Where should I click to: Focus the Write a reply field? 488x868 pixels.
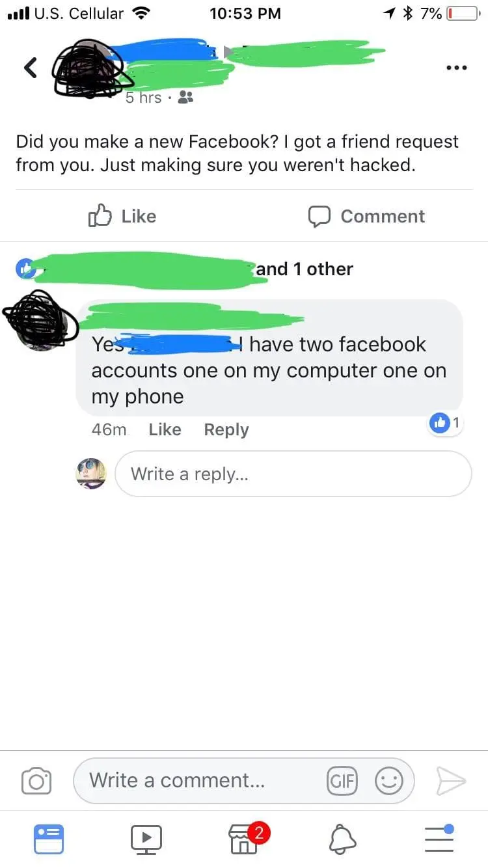point(293,474)
